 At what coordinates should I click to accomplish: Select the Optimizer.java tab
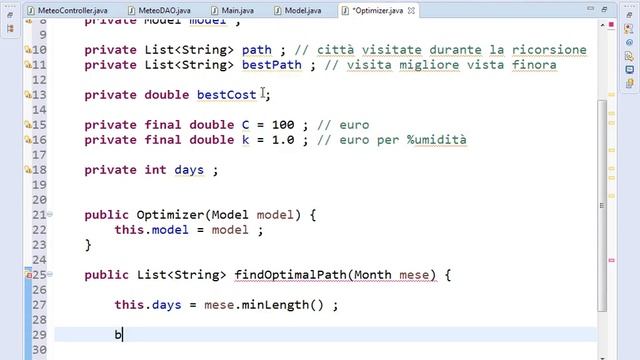point(378,11)
